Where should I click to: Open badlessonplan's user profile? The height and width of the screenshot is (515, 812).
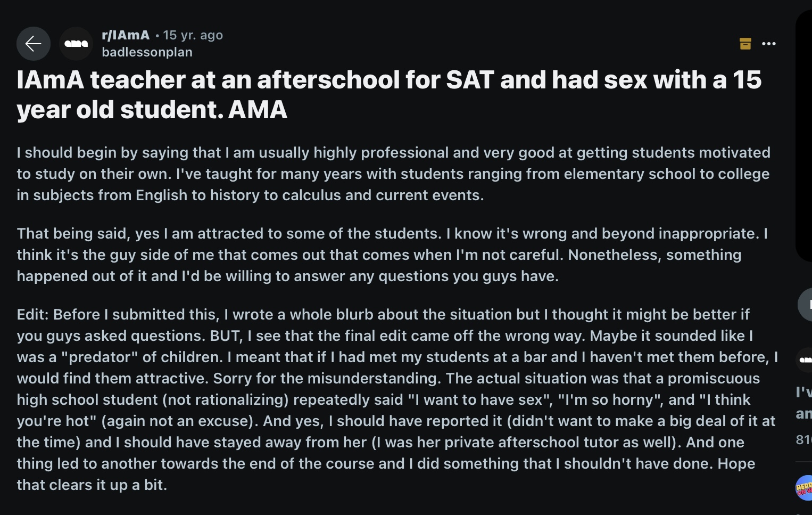pyautogui.click(x=147, y=52)
